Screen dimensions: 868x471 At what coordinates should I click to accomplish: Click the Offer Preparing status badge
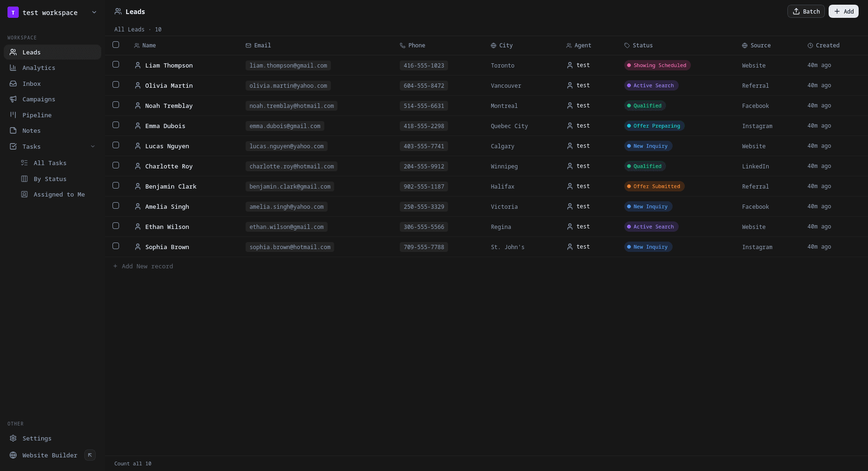(x=654, y=126)
